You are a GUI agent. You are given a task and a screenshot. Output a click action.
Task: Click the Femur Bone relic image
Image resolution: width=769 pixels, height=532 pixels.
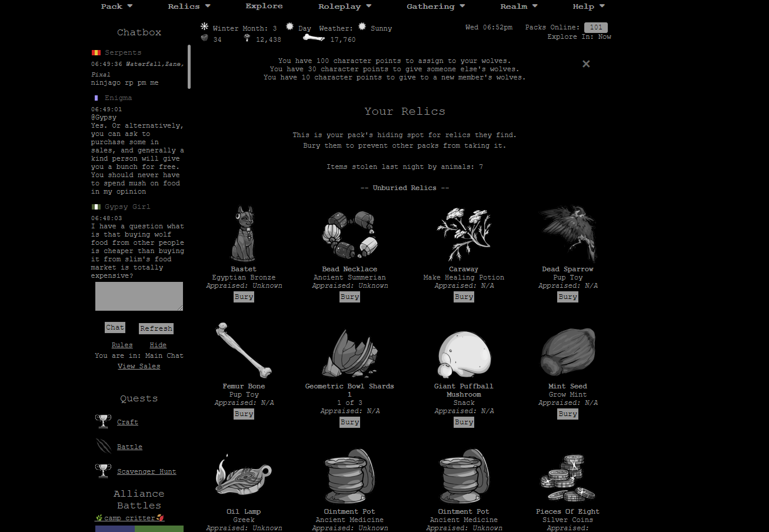tap(244, 351)
